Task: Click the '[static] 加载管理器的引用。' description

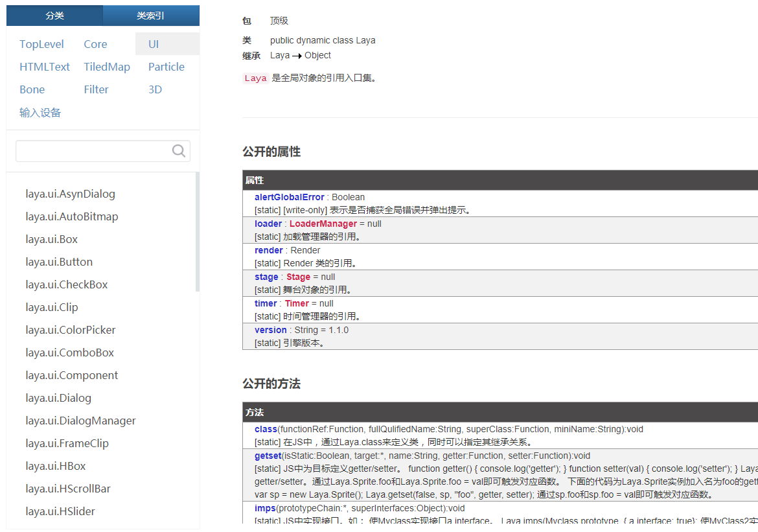Action: click(x=308, y=237)
